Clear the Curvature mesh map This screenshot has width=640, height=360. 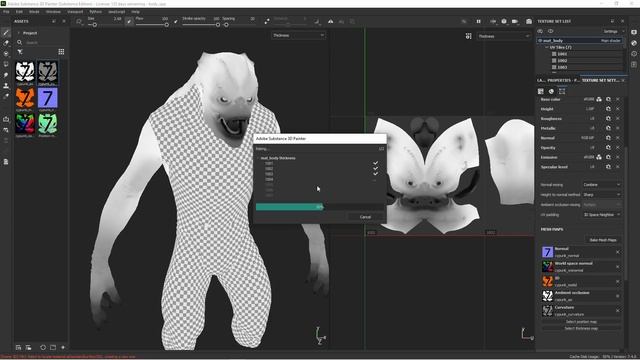point(618,311)
